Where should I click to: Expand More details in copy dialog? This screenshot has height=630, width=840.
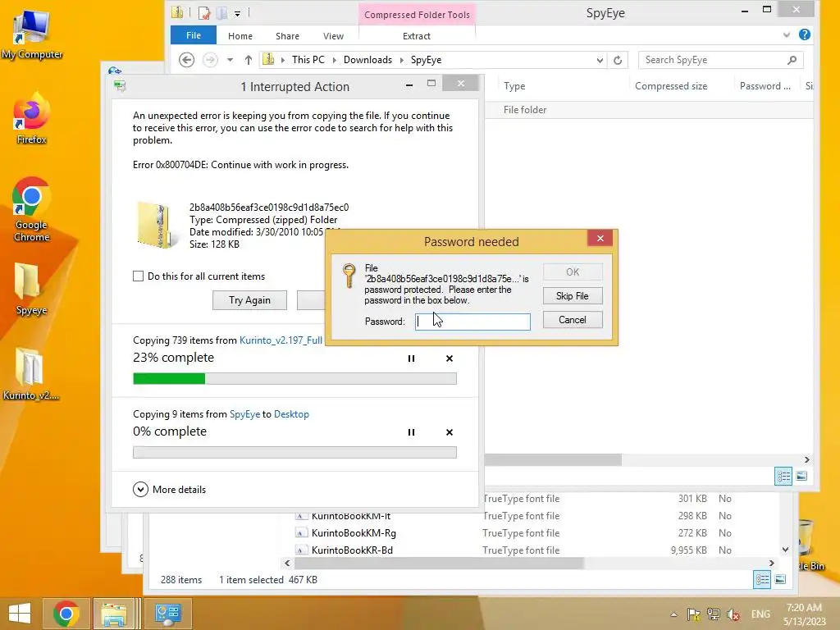[169, 490]
